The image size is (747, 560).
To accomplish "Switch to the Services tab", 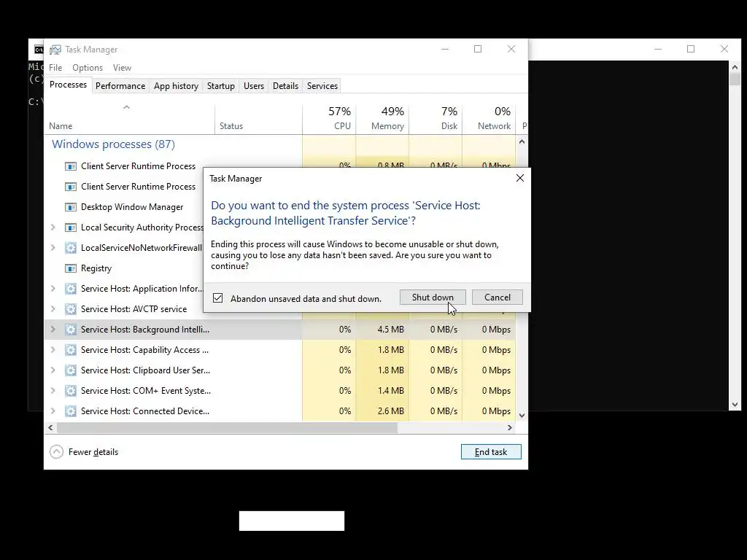I will pos(322,86).
